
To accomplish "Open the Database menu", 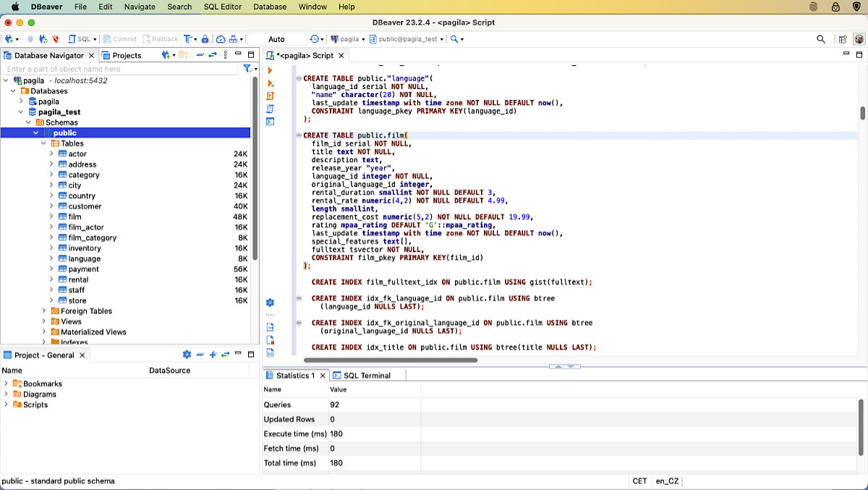I will [x=270, y=7].
